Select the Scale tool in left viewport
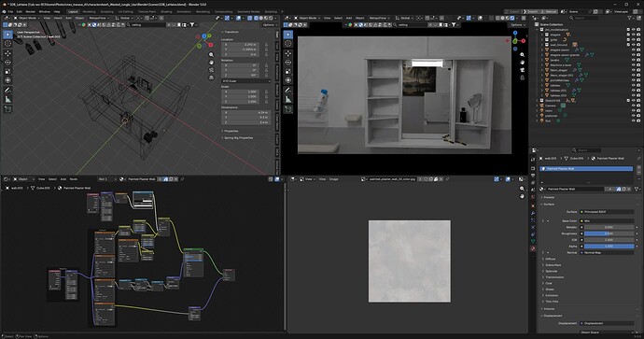Screen dimensions: 644x339 tap(7, 72)
